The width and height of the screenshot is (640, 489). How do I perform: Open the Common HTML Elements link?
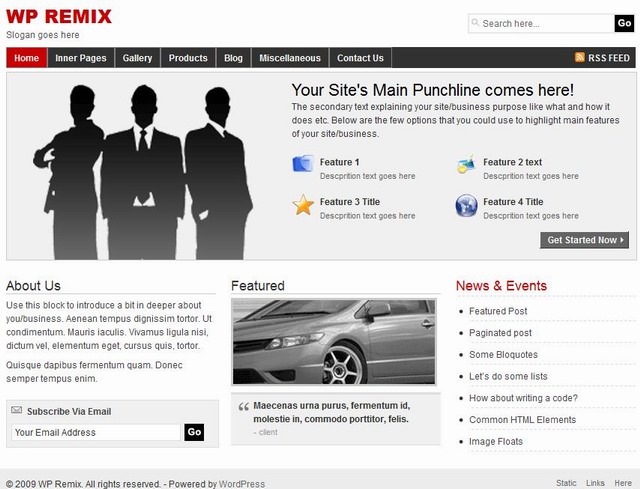(522, 420)
